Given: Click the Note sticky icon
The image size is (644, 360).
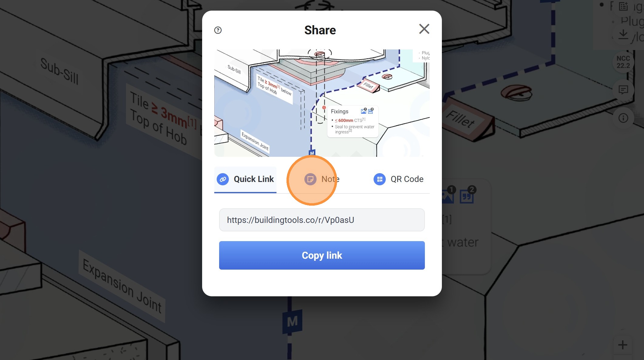Looking at the screenshot, I should [x=310, y=179].
